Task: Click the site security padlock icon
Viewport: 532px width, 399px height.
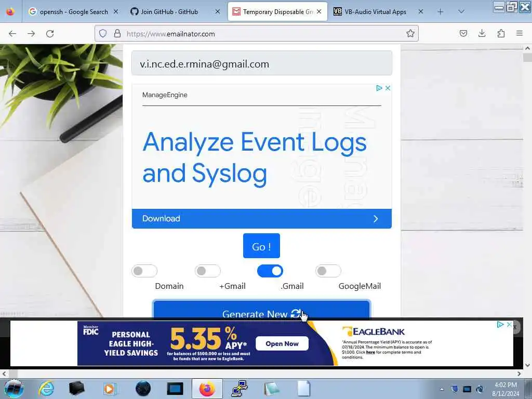Action: (x=117, y=34)
